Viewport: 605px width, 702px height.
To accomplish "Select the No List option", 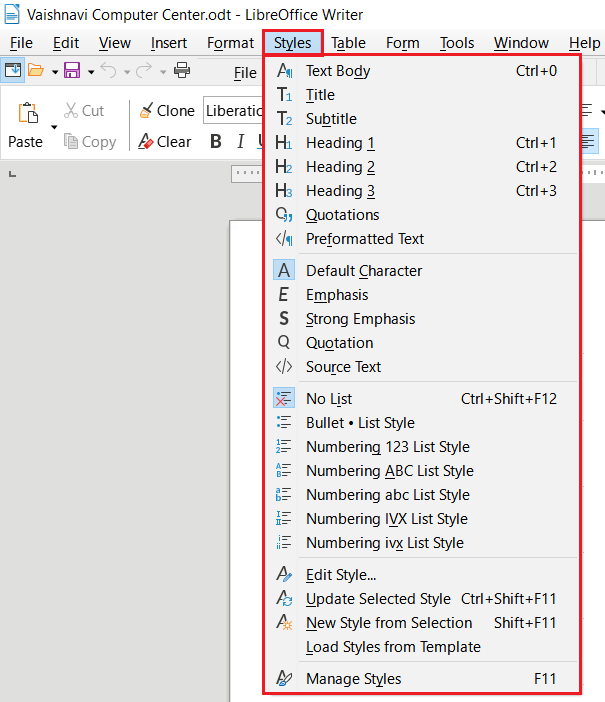I will pyautogui.click(x=422, y=398).
